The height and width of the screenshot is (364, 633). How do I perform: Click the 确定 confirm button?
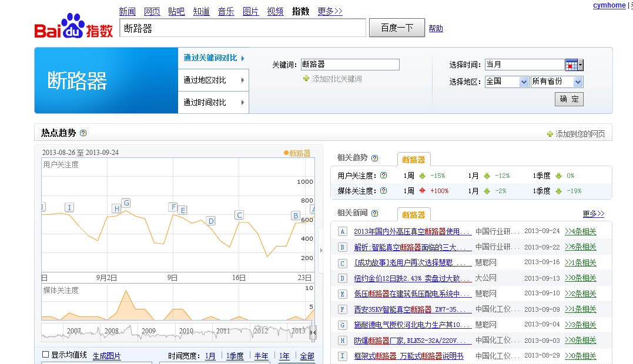(x=569, y=99)
